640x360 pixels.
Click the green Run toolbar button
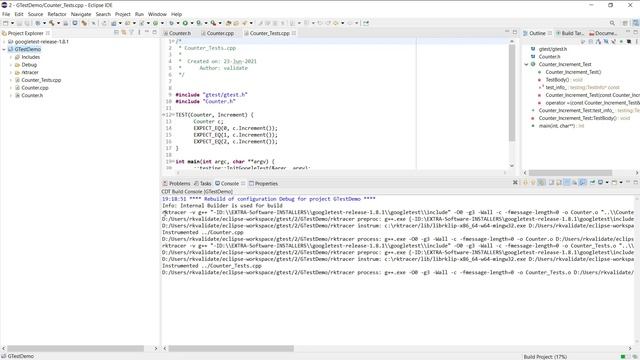click(185, 23)
